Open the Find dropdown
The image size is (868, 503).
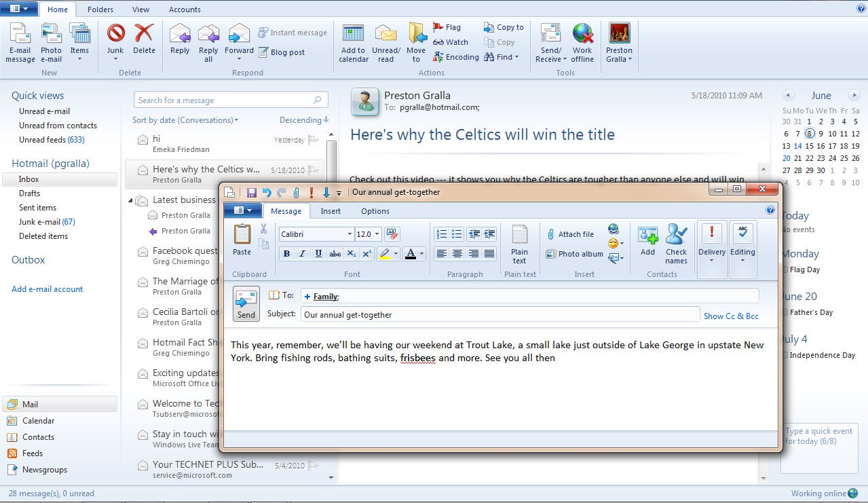502,57
